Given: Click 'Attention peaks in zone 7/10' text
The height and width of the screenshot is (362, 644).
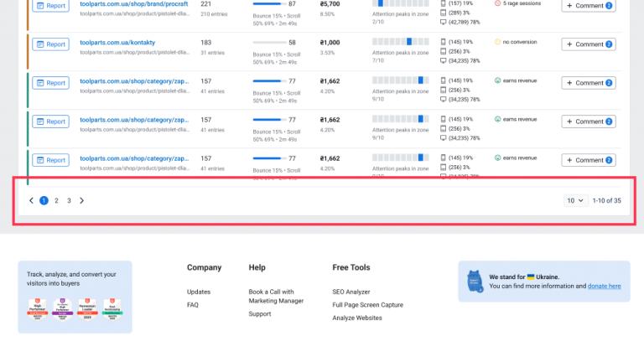Looking at the screenshot, I should pyautogui.click(x=401, y=56).
